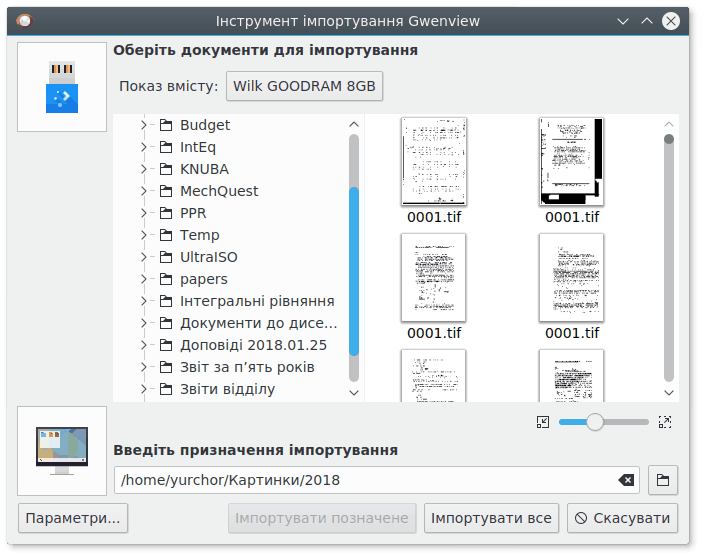The image size is (702, 557).
Task: Click the Скасувати button
Action: [622, 518]
